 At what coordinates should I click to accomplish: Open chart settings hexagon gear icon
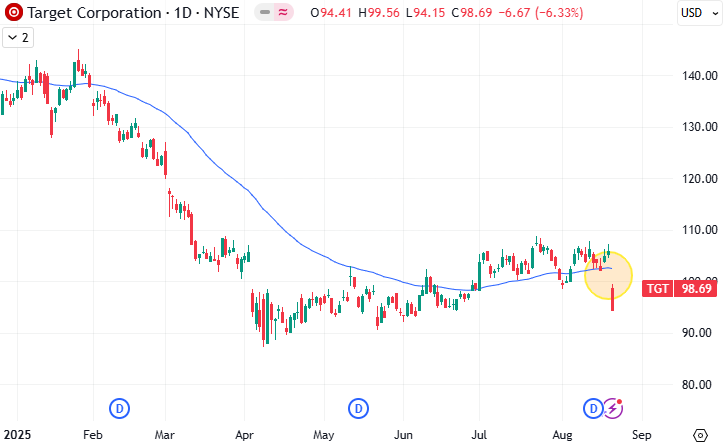(700, 435)
